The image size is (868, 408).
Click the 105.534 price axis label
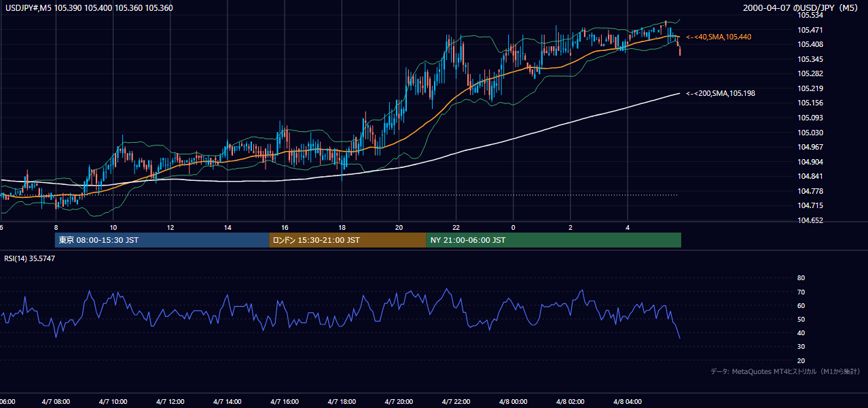tap(810, 15)
